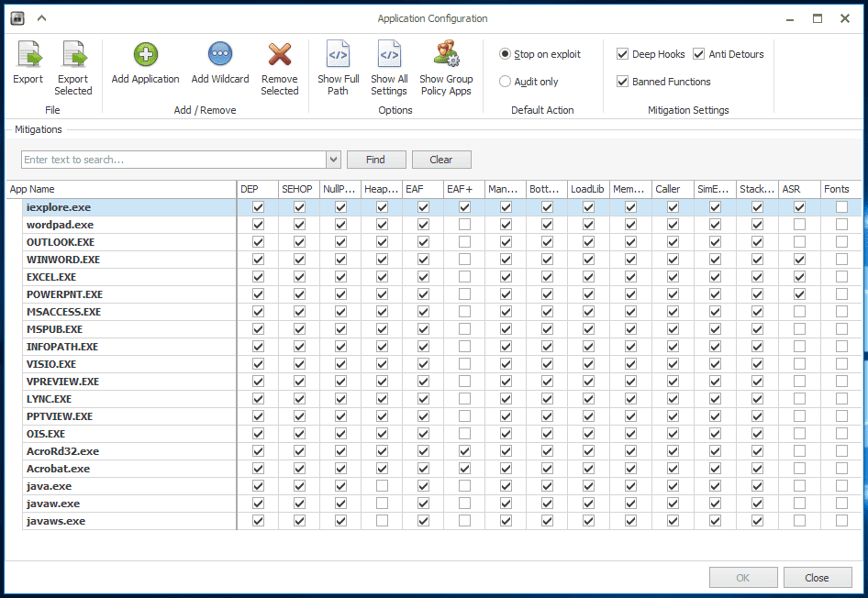The width and height of the screenshot is (868, 598).
Task: Enable EAF+ for wordpad.exe
Action: click(464, 225)
